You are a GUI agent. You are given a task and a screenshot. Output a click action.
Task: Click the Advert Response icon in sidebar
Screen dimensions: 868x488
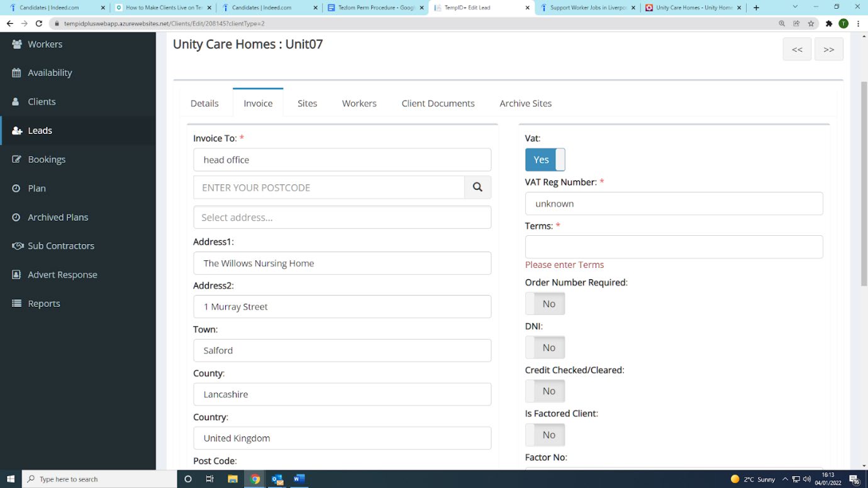[17, 275]
